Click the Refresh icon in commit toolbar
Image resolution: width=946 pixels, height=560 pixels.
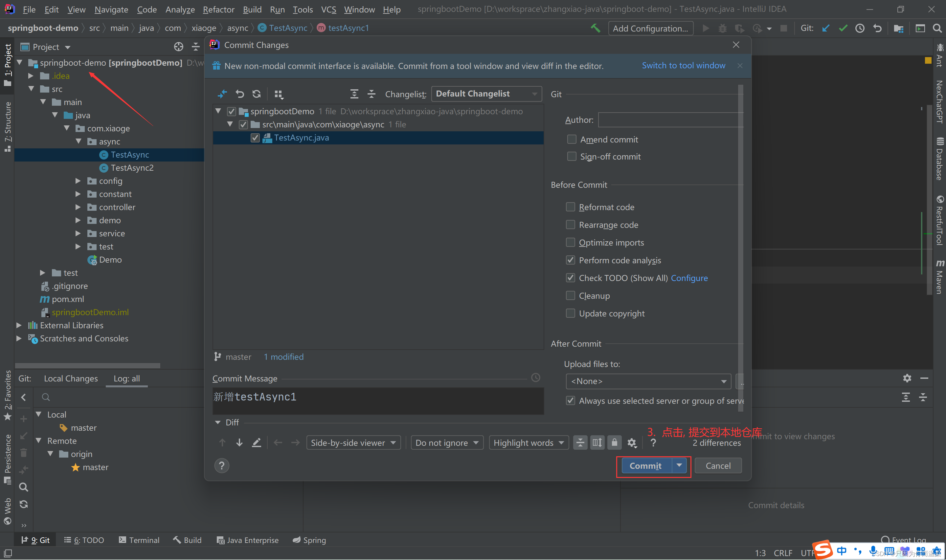[257, 94]
